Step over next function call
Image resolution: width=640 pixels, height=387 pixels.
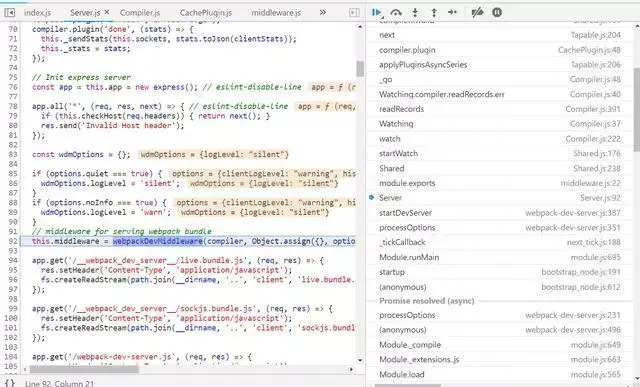[396, 12]
